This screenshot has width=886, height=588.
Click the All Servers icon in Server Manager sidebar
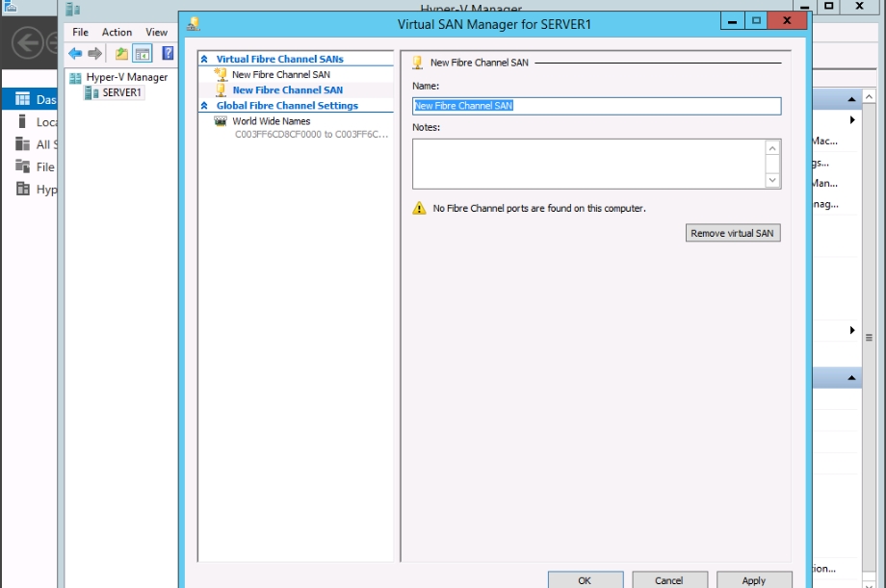pos(22,144)
